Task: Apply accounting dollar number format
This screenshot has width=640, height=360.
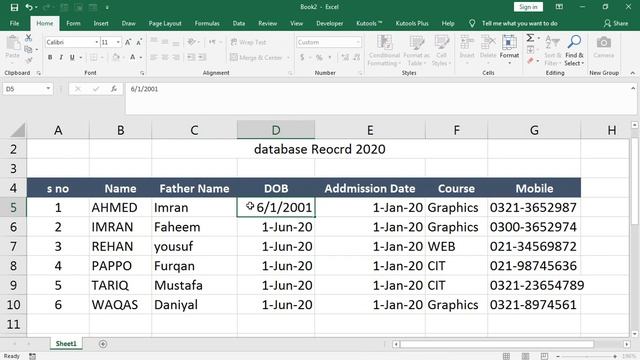Action: [x=302, y=58]
